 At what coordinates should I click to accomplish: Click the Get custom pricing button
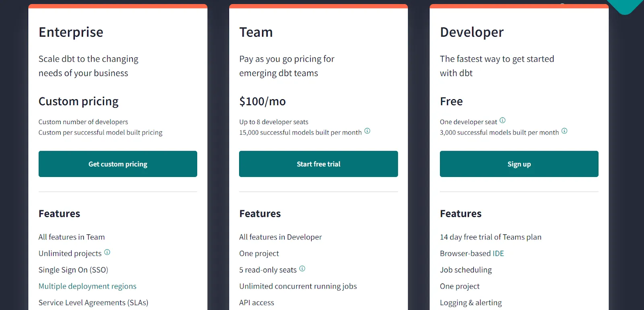(118, 164)
